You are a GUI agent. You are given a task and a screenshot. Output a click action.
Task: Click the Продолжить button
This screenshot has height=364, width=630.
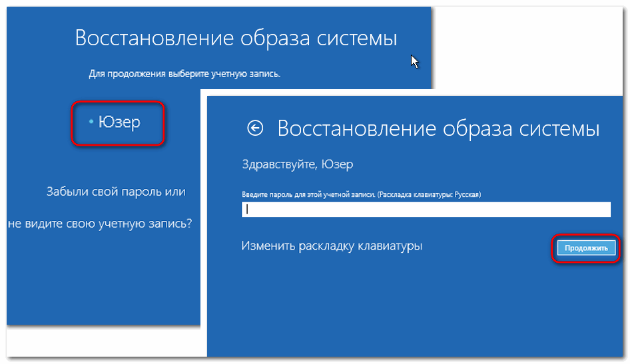point(586,248)
